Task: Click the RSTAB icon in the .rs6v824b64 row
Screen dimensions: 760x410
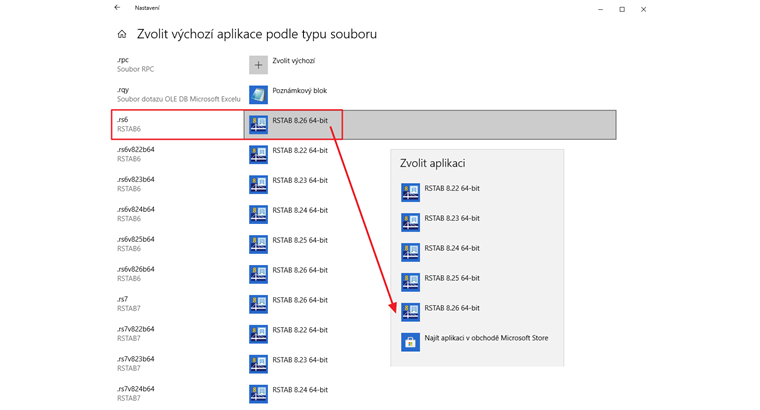Action: (x=258, y=215)
